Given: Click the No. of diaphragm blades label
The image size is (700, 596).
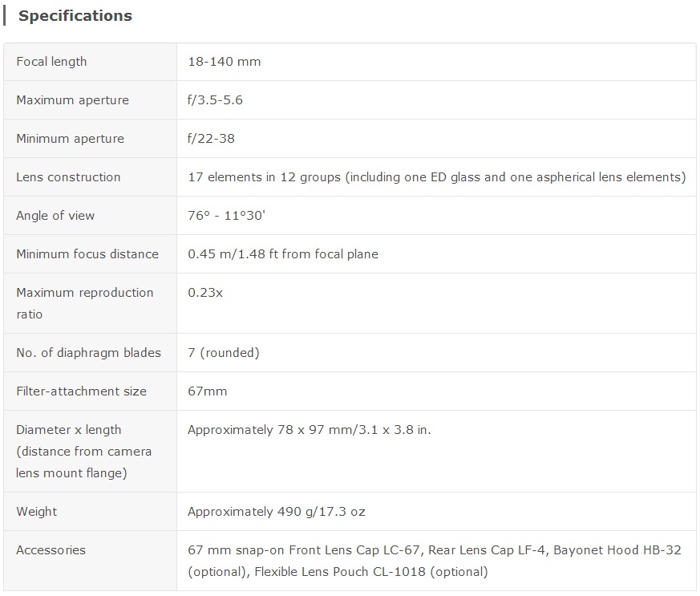Looking at the screenshot, I should (x=88, y=353).
